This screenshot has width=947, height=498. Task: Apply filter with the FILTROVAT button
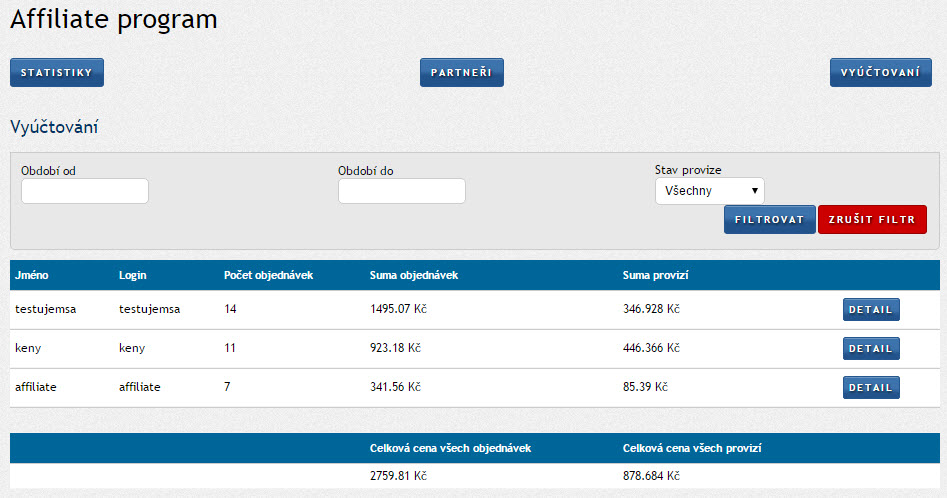769,220
